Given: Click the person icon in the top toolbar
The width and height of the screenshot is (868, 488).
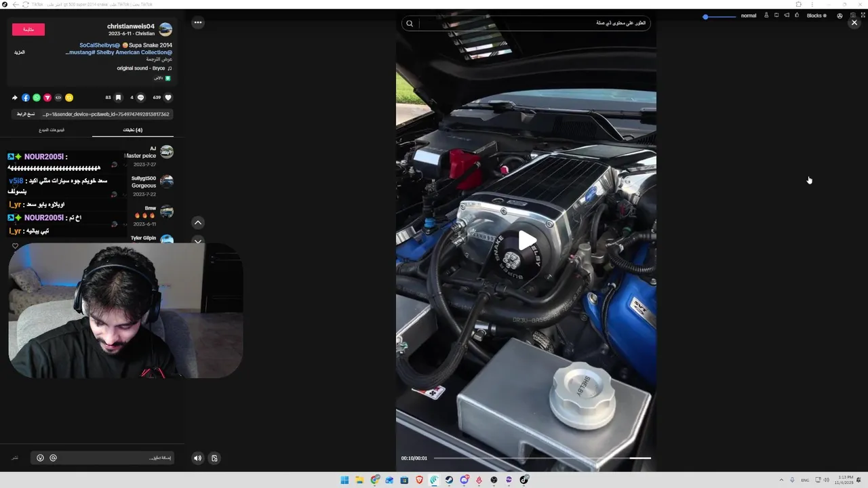Looking at the screenshot, I should pyautogui.click(x=766, y=15).
